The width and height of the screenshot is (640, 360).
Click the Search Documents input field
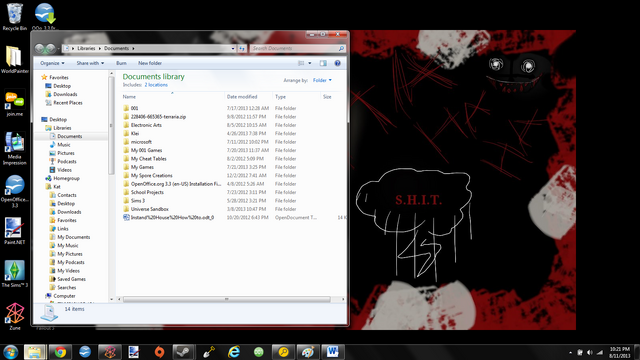click(x=298, y=49)
